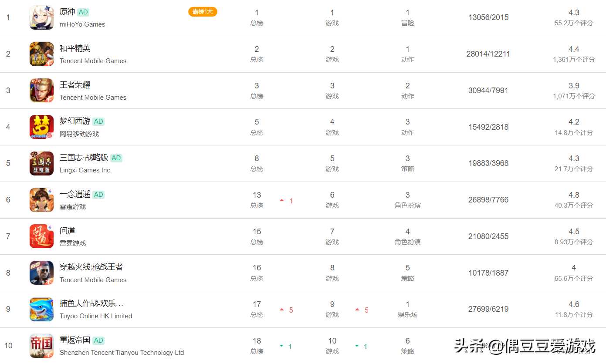The width and height of the screenshot is (606, 364).
Task: Click the 问道 red app icon
Action: coord(41,236)
